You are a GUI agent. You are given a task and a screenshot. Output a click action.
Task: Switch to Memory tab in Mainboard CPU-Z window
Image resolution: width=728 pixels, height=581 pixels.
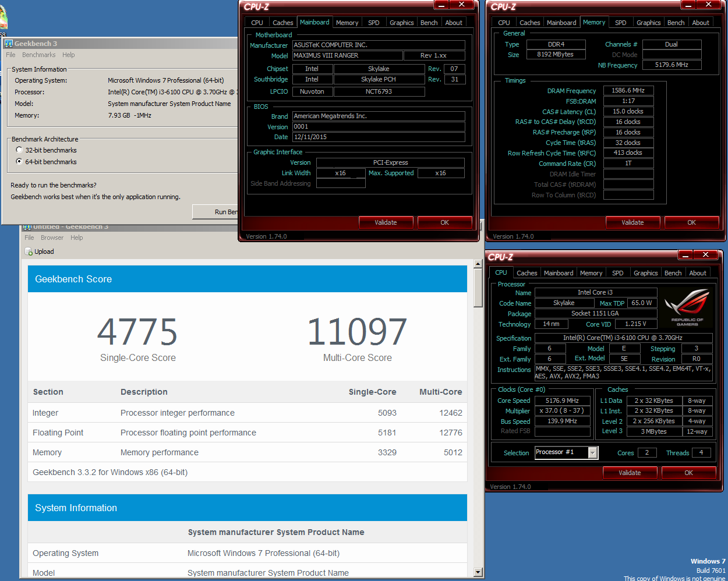pos(347,23)
